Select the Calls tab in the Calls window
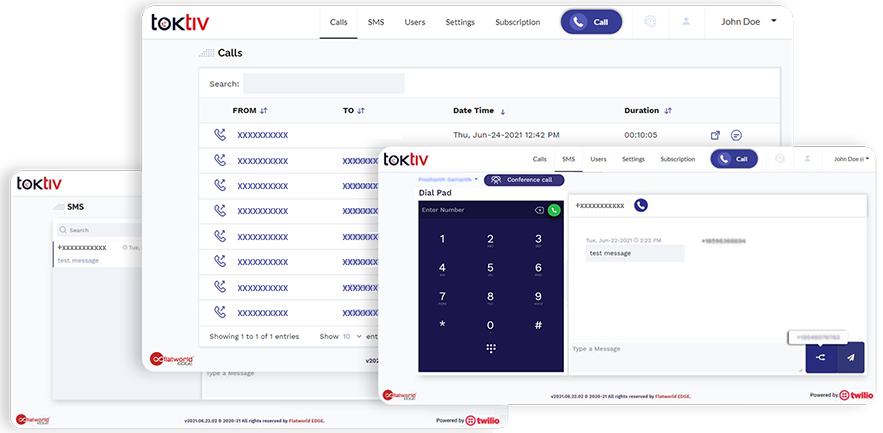 (x=338, y=23)
